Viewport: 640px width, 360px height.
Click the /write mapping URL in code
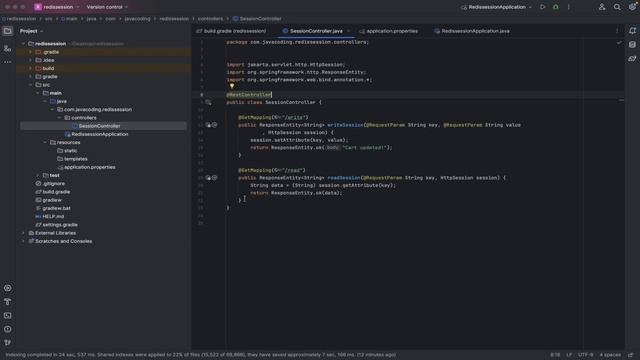point(295,118)
